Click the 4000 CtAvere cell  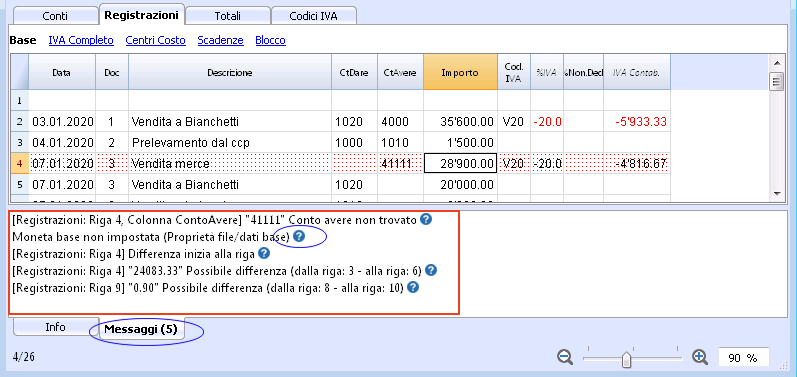(x=401, y=122)
